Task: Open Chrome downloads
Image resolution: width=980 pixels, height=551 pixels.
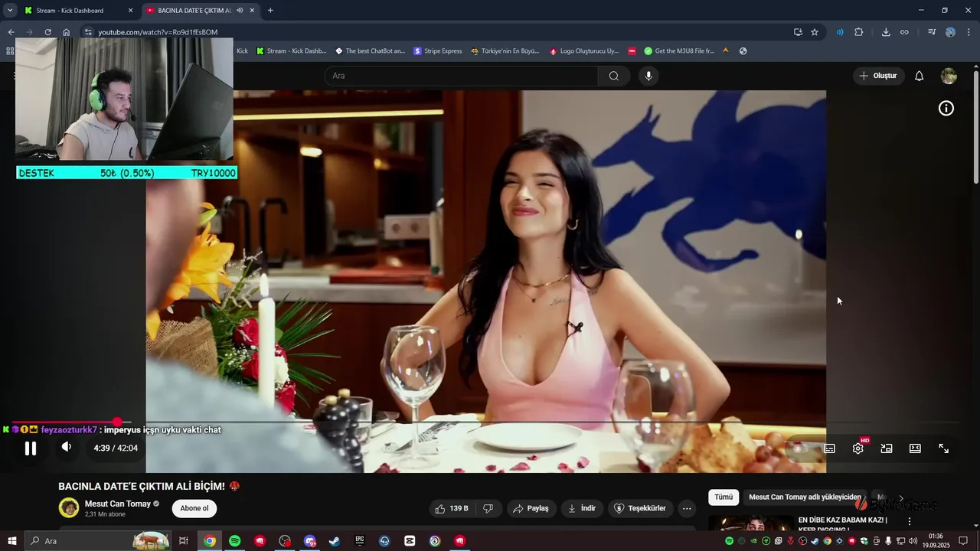Action: 886,32
